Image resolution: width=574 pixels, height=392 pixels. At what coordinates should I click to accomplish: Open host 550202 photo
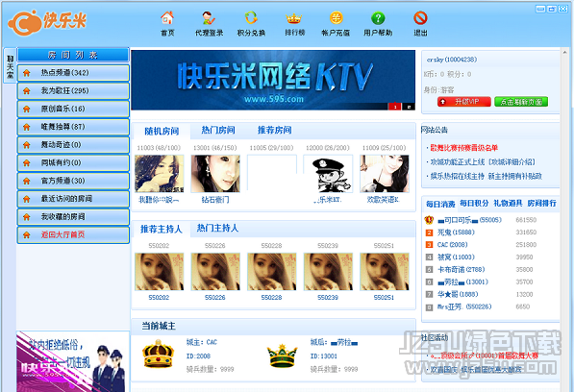tap(160, 272)
